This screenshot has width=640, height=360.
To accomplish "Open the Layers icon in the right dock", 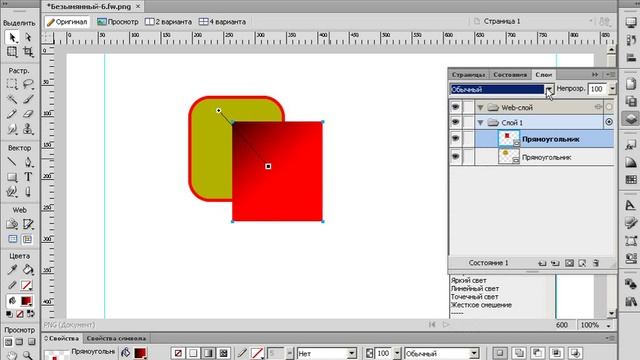I will click(x=631, y=119).
